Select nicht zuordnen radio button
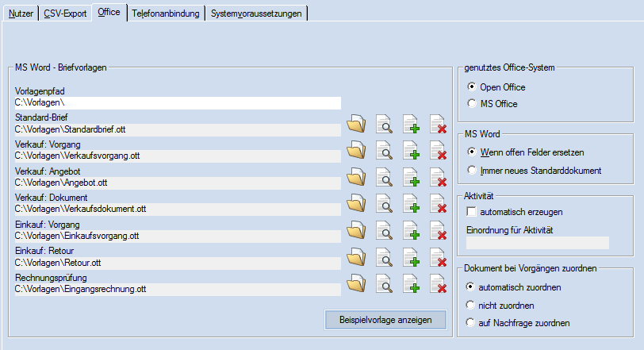This screenshot has height=350, width=644. coord(473,305)
